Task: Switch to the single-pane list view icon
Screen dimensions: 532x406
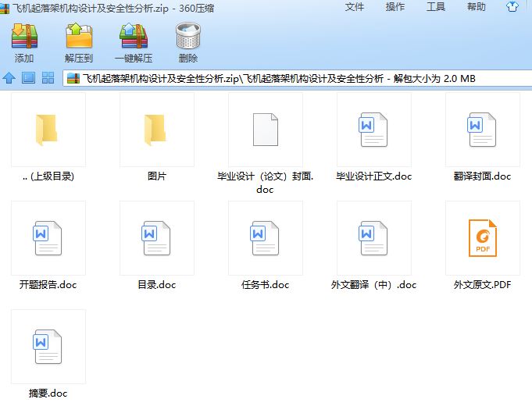Action: tap(28, 78)
